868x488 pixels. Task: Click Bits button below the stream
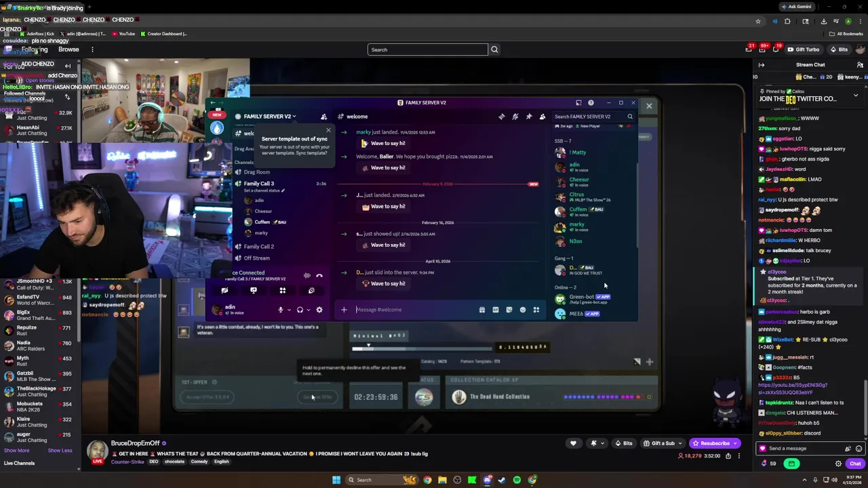click(x=623, y=443)
